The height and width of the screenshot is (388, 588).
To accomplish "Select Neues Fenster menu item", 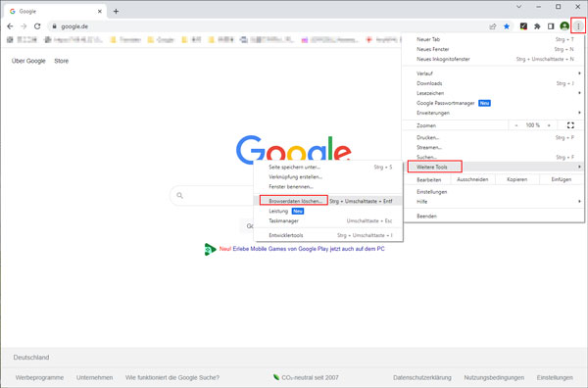I will [x=494, y=49].
